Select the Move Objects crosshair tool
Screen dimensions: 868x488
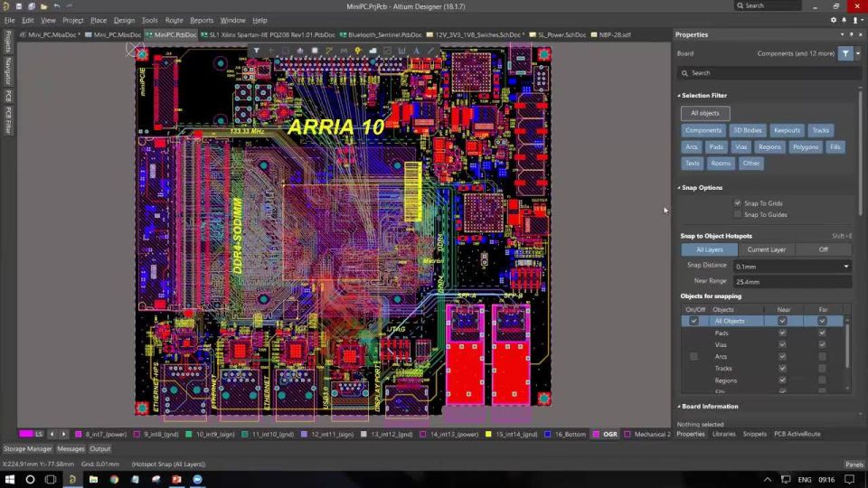pyautogui.click(x=270, y=51)
